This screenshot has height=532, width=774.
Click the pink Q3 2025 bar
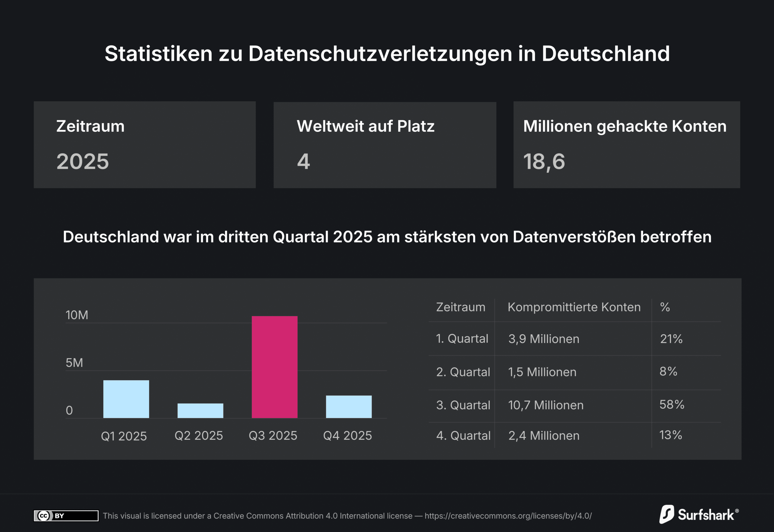point(274,367)
